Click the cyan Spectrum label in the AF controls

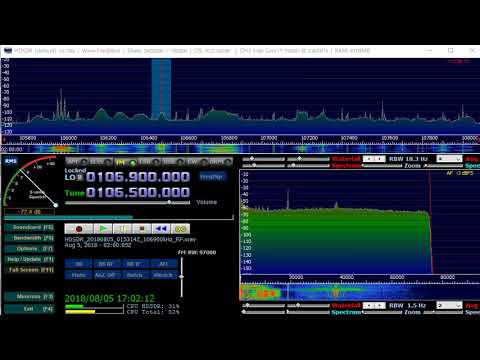pyautogui.click(x=346, y=312)
